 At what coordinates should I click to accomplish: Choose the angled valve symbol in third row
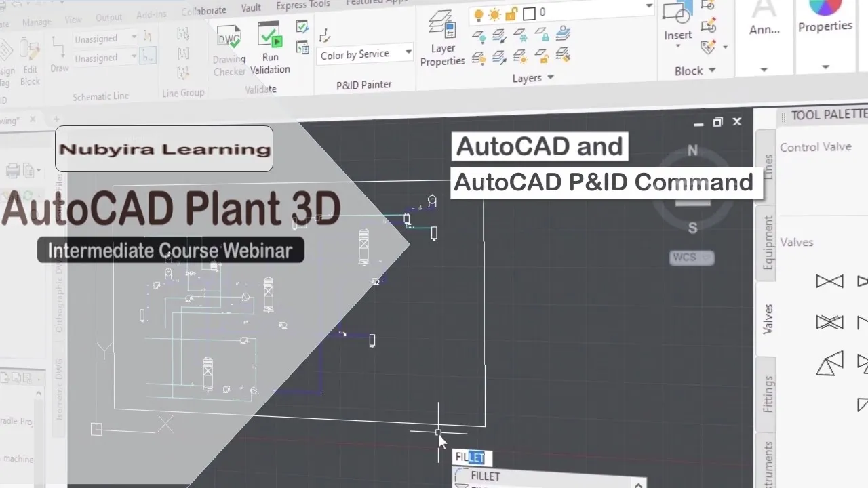click(829, 364)
